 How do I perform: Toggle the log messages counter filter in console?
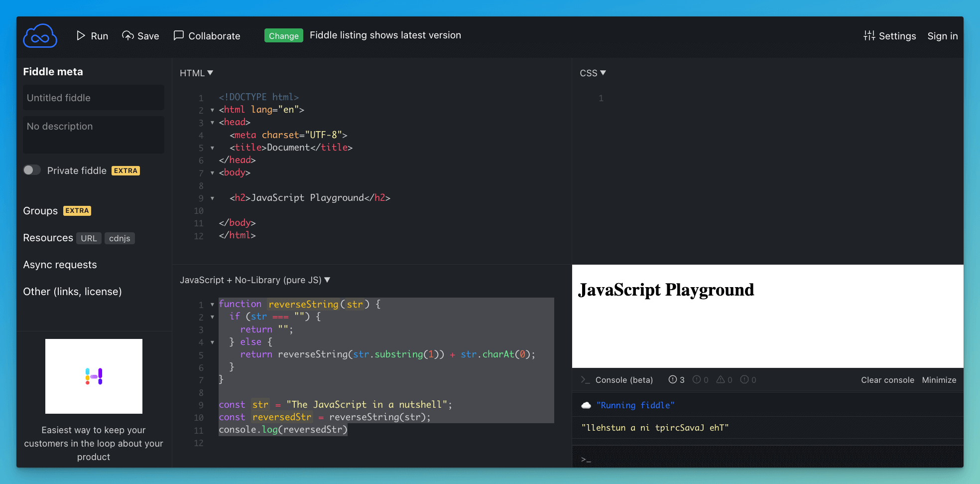pyautogui.click(x=676, y=379)
